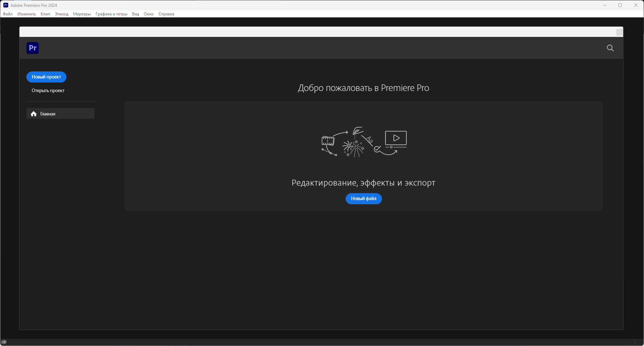This screenshot has height=346, width=644.
Task: Minimize the Premiere Pro window
Action: pyautogui.click(x=604, y=5)
